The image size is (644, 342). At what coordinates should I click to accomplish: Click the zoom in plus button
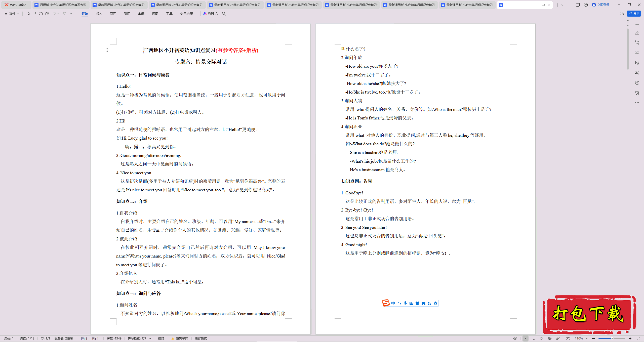630,338
